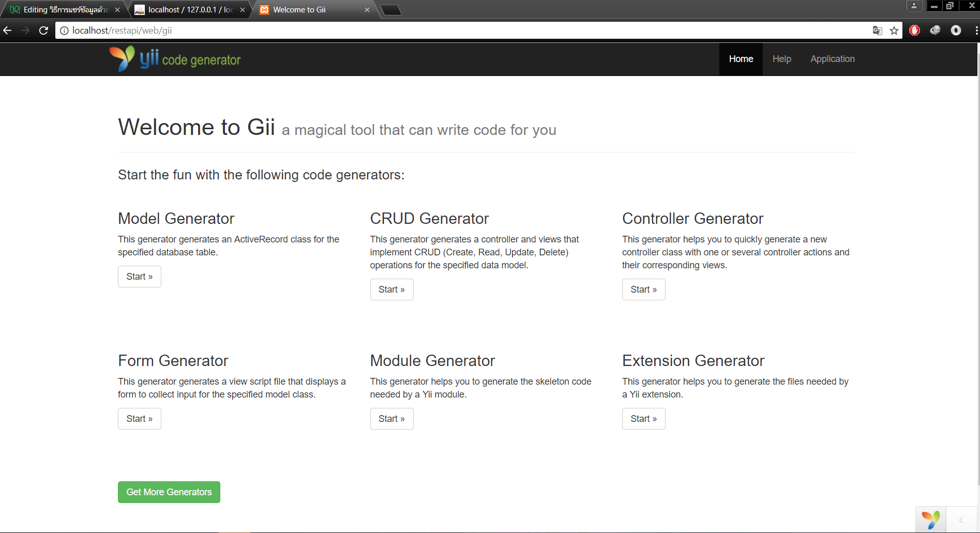Open the translate page icon
The width and height of the screenshot is (980, 533).
tap(877, 31)
